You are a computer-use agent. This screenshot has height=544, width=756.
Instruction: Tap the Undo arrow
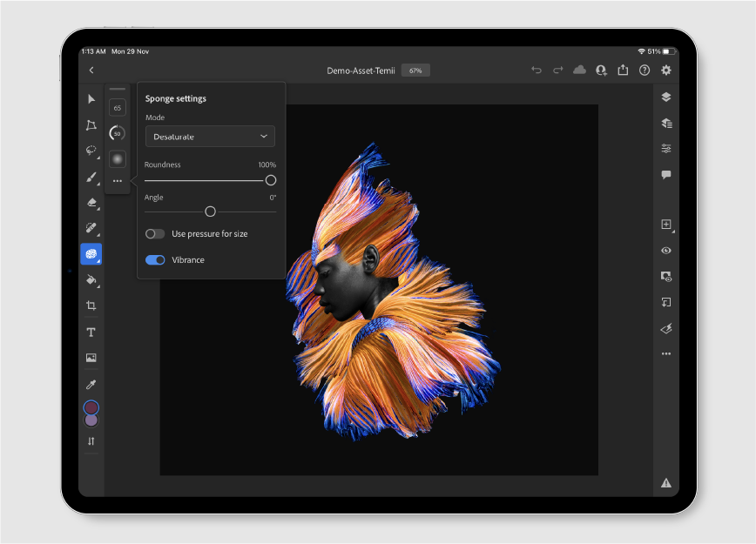(537, 70)
